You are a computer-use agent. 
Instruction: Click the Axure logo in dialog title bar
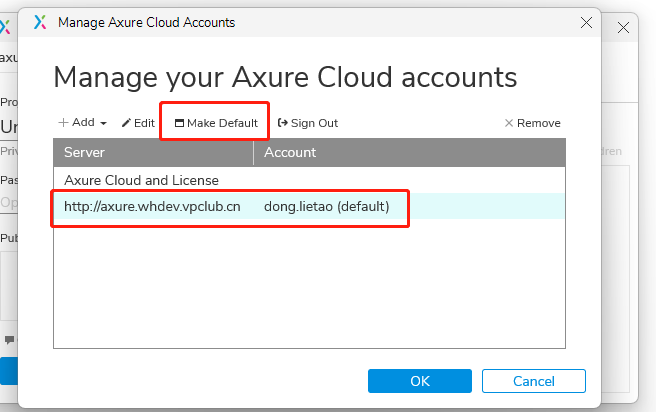(x=40, y=21)
